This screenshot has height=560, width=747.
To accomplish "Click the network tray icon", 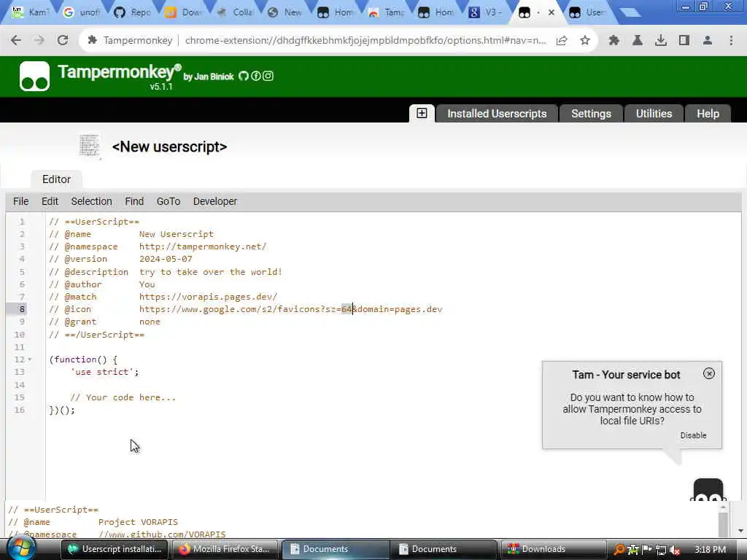I will pyautogui.click(x=661, y=550).
